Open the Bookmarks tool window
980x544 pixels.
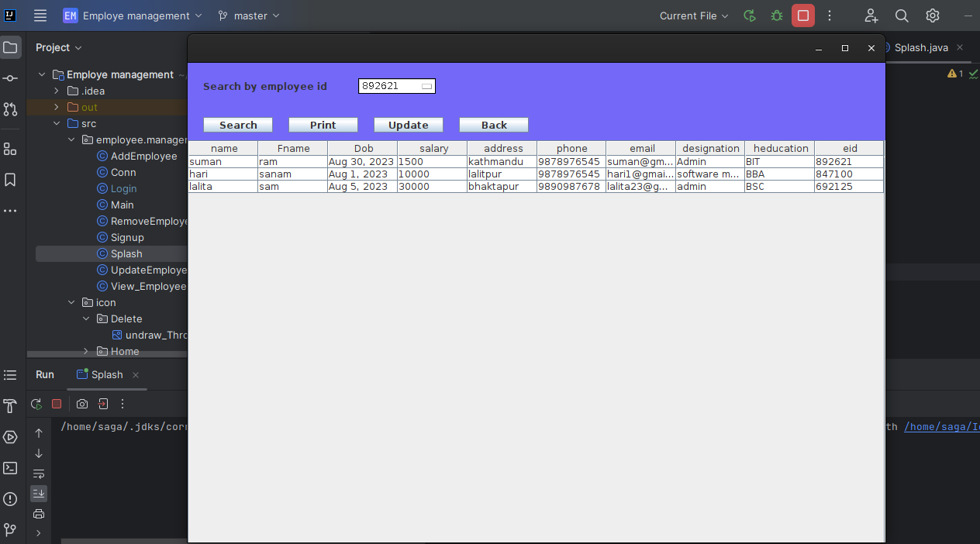pyautogui.click(x=10, y=180)
